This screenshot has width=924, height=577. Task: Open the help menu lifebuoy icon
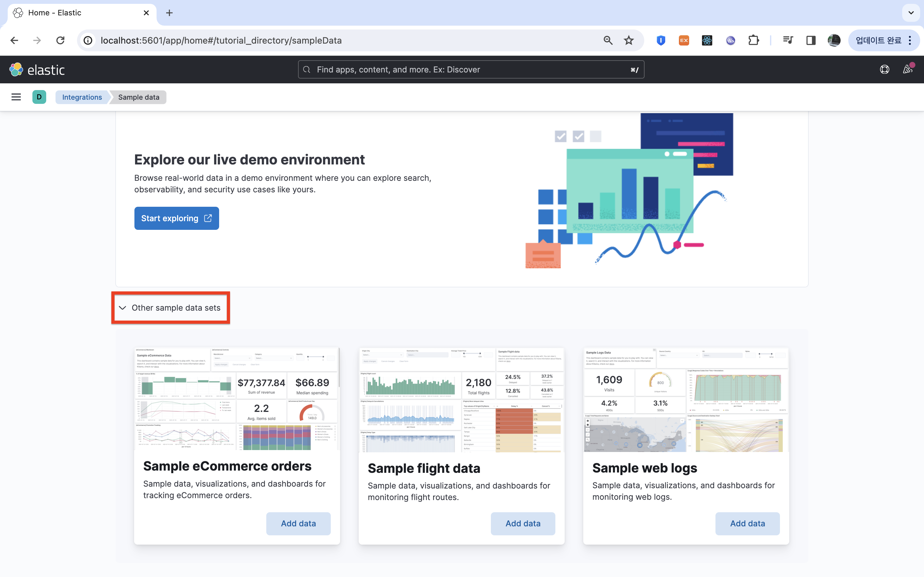point(884,70)
